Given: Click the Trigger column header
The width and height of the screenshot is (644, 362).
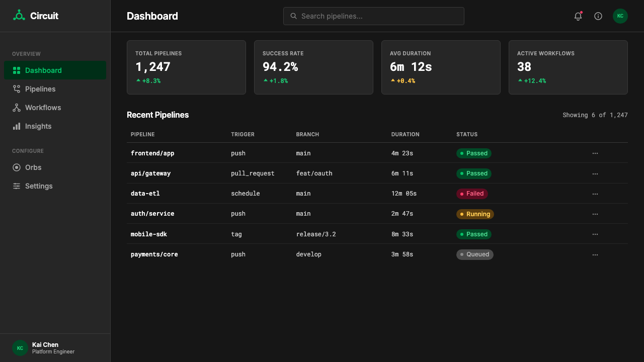Looking at the screenshot, I should pos(243,134).
